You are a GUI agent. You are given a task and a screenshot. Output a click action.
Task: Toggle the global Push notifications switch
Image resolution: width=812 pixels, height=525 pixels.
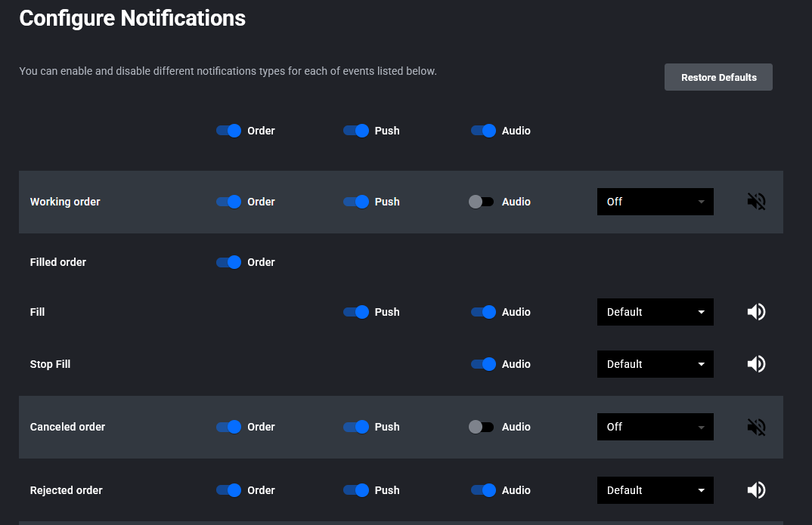click(356, 131)
